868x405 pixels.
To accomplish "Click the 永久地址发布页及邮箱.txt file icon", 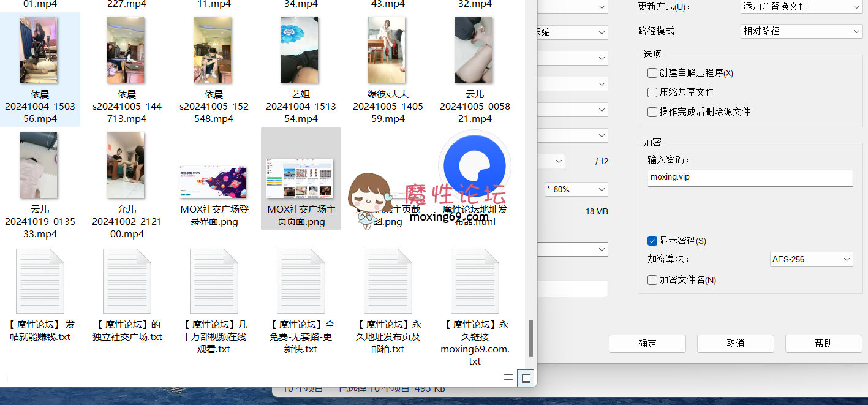I will (x=388, y=281).
